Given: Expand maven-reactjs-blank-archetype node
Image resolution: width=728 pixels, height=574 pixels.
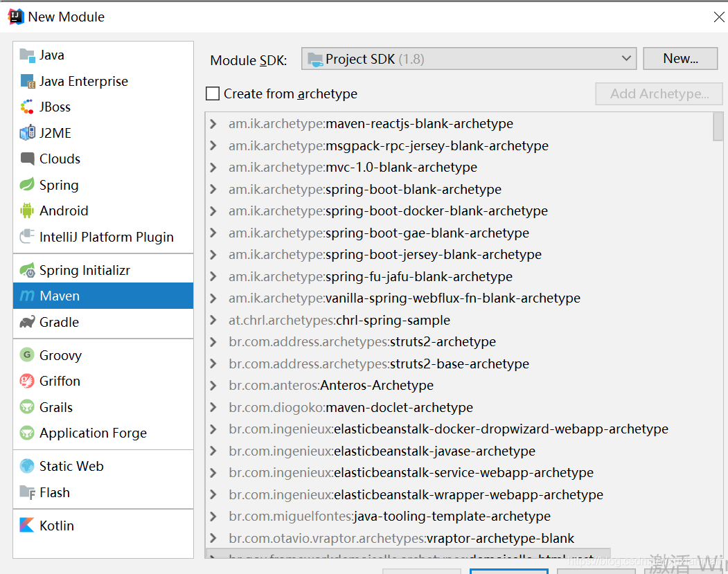Looking at the screenshot, I should coord(213,124).
